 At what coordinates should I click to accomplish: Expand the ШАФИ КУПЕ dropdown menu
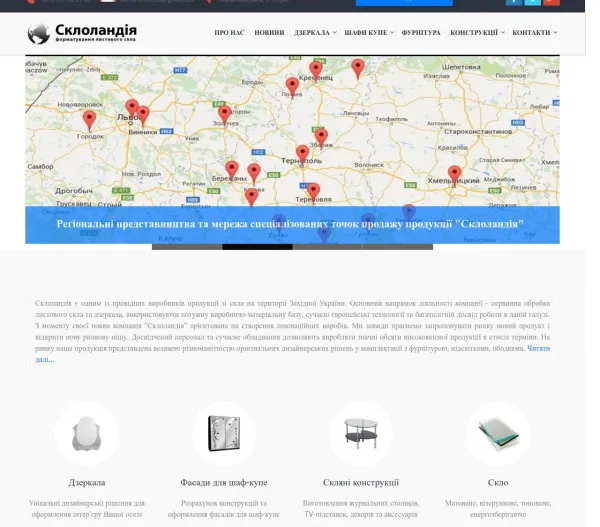pyautogui.click(x=369, y=33)
